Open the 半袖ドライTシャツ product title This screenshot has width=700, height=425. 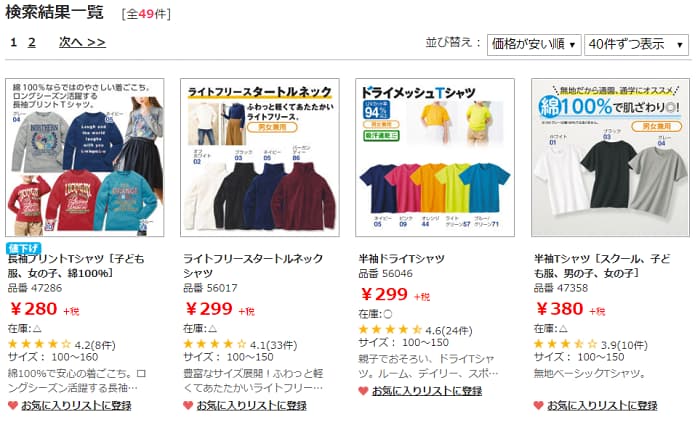(x=401, y=258)
